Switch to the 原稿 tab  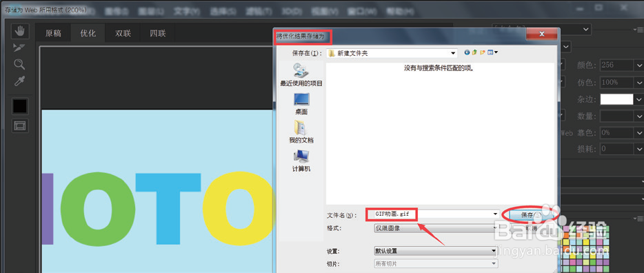click(53, 34)
